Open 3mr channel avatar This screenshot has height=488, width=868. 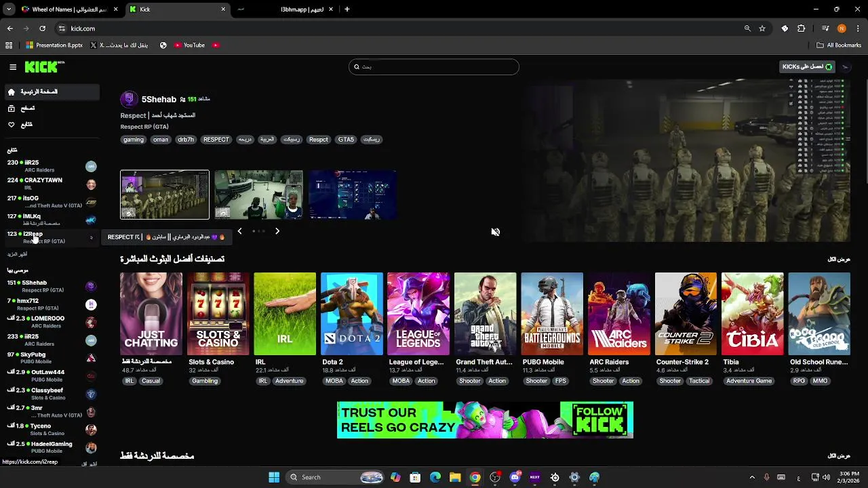[x=91, y=412]
